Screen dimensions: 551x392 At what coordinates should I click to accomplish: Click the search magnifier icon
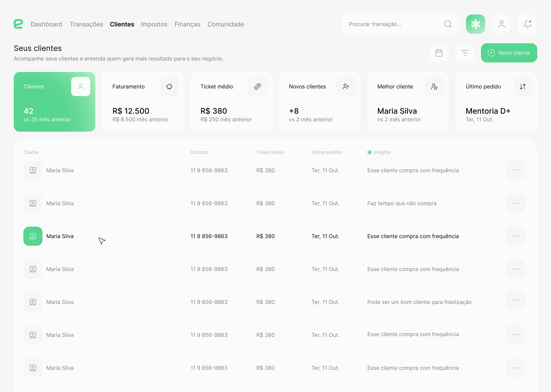pyautogui.click(x=448, y=24)
